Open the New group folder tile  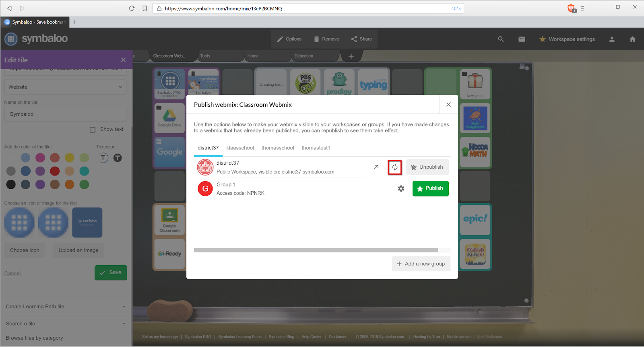click(475, 84)
